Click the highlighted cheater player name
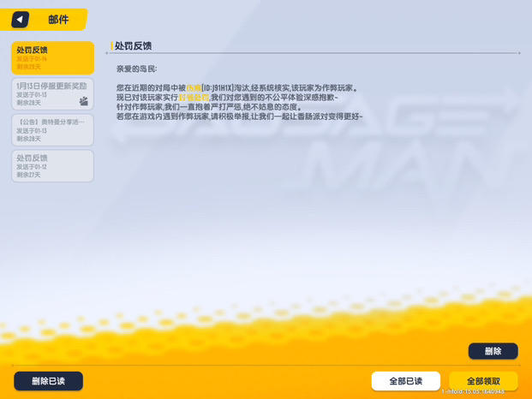The height and width of the screenshot is (399, 532). (194, 88)
